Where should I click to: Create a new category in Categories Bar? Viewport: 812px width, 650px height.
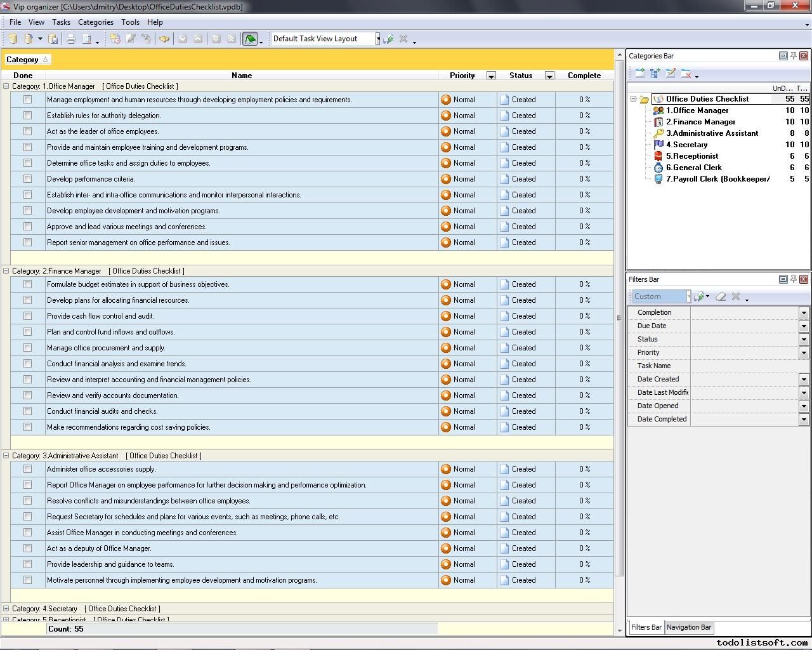coord(639,72)
